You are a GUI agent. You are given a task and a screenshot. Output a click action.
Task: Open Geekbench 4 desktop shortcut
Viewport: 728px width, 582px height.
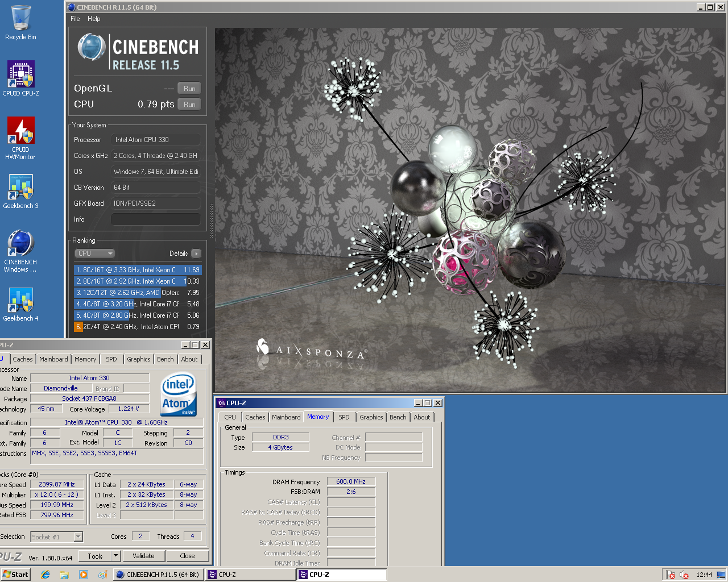(20, 304)
